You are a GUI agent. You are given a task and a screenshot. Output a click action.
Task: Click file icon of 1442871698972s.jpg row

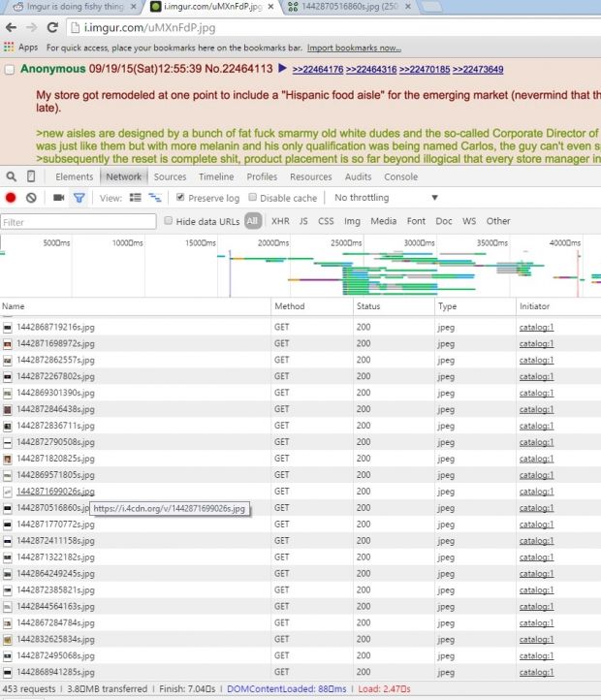8,344
